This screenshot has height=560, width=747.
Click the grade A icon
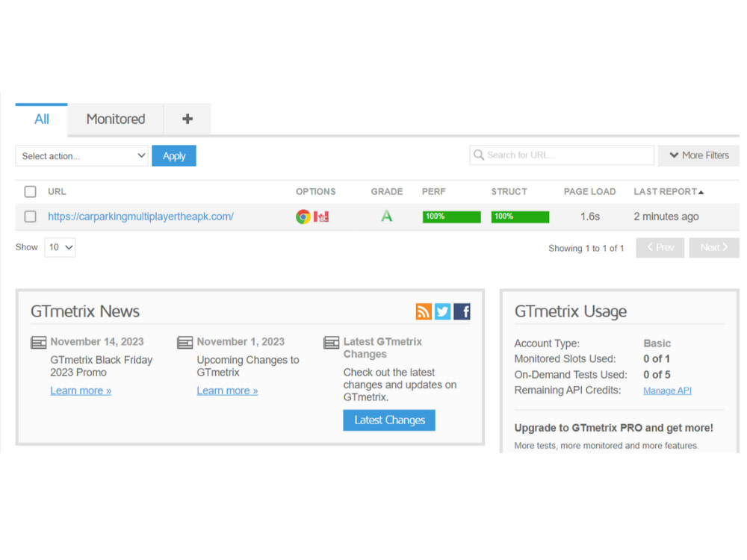coord(387,217)
